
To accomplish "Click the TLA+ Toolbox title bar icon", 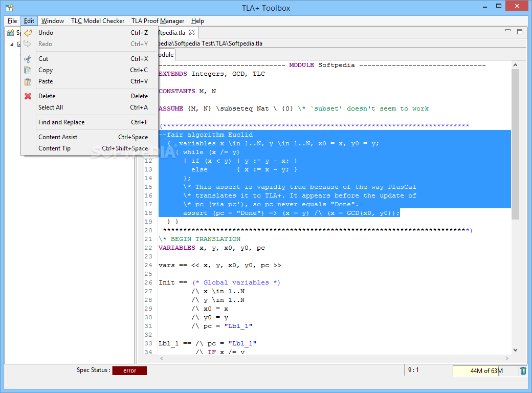I will tap(10, 8).
